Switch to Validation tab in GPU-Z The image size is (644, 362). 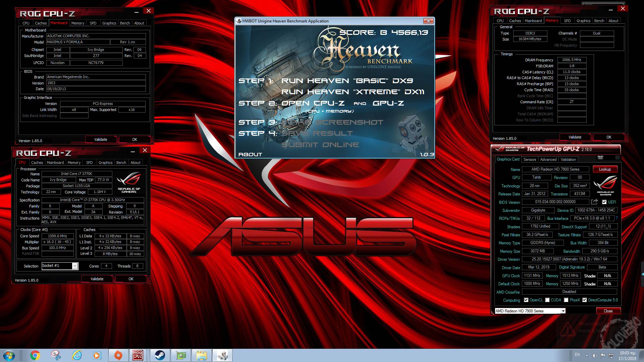568,160
